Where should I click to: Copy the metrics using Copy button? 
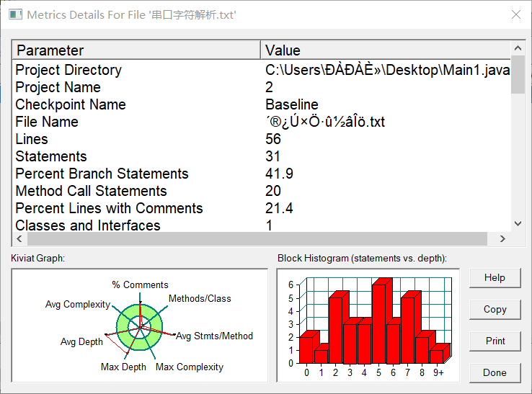495,310
